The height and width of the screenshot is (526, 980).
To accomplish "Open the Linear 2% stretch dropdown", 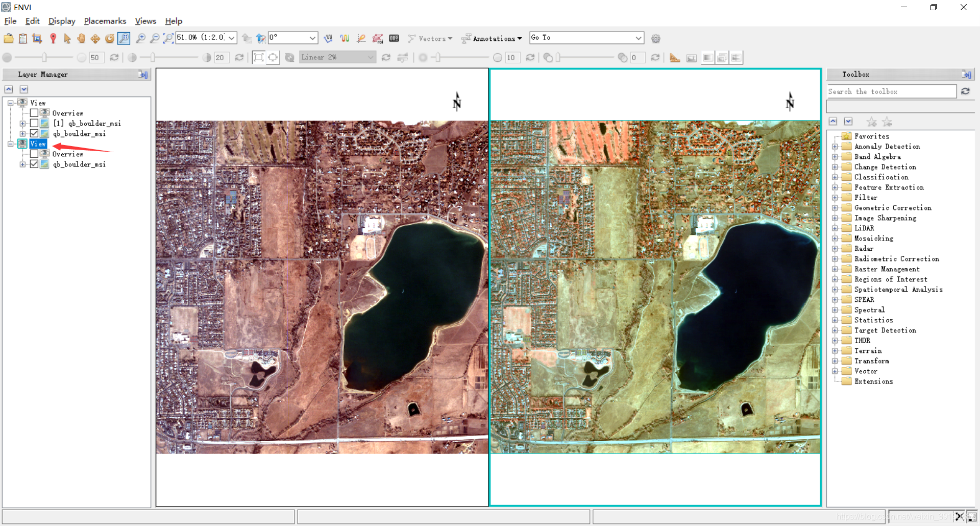I will pyautogui.click(x=371, y=57).
